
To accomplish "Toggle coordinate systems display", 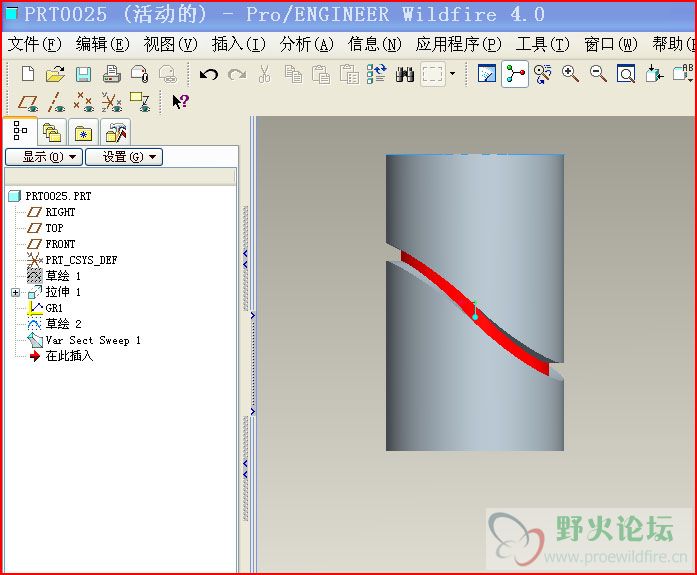I will (112, 102).
